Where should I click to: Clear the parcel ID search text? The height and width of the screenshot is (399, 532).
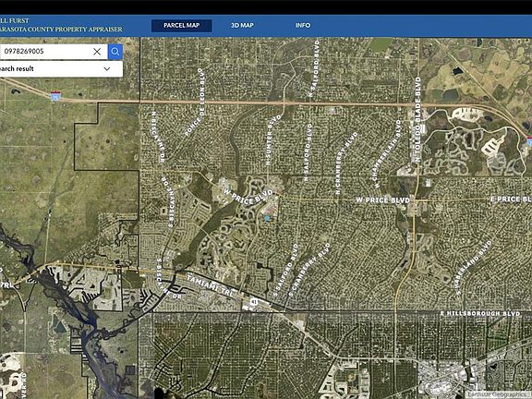(x=97, y=52)
